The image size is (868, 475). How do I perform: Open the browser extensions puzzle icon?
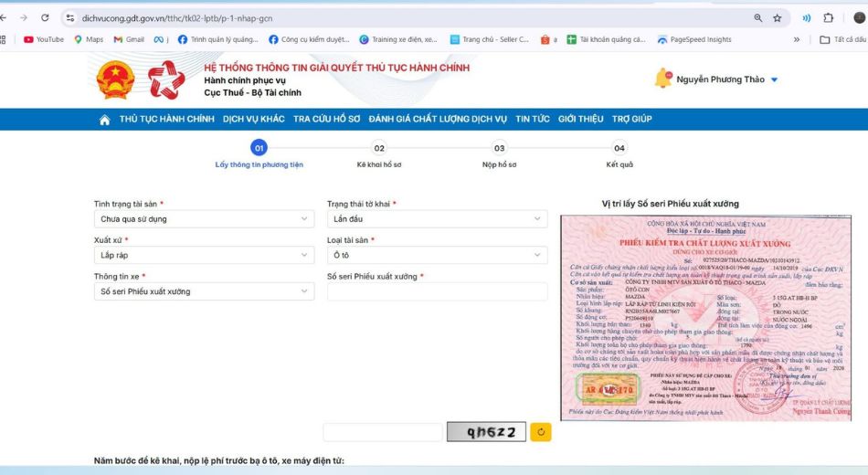828,17
